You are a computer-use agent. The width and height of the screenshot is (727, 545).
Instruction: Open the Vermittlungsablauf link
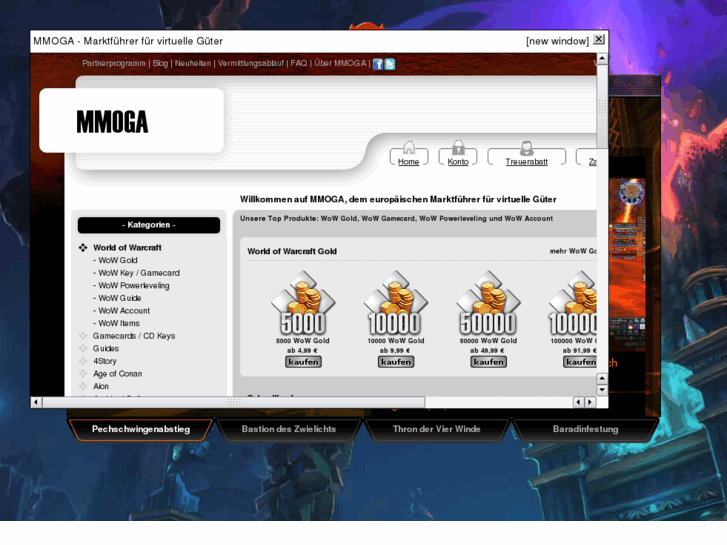click(x=251, y=63)
